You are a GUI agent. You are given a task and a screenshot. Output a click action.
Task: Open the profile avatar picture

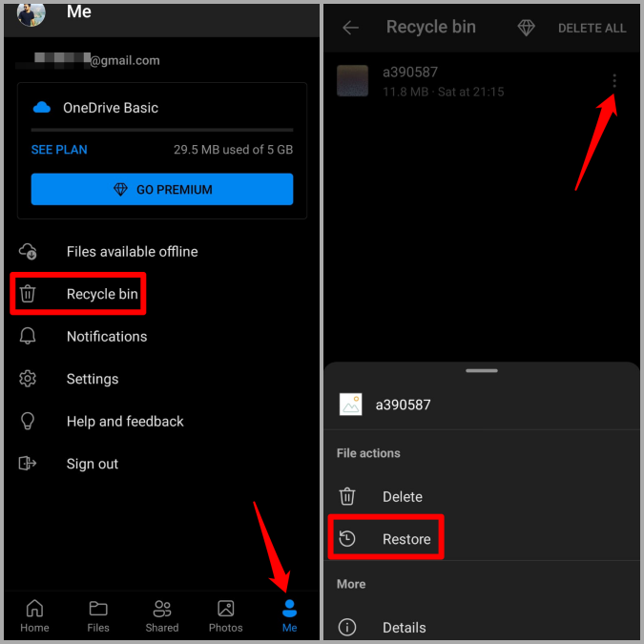(x=31, y=14)
